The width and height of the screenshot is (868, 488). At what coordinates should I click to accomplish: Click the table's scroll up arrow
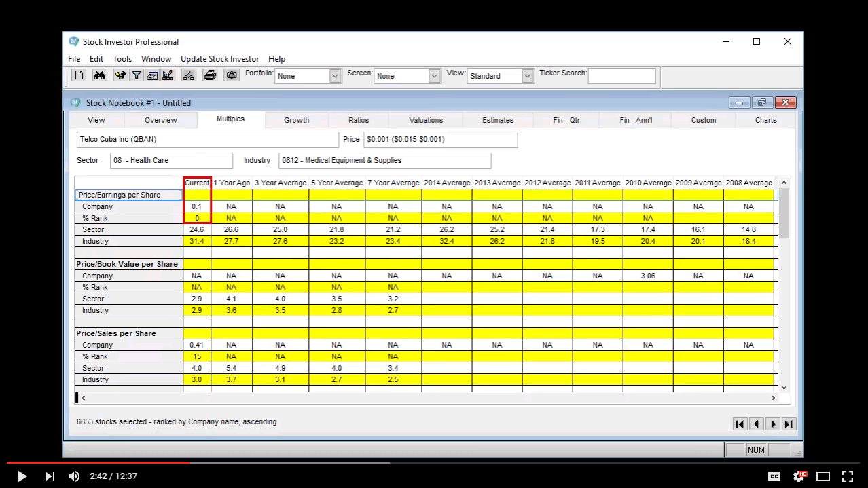pyautogui.click(x=784, y=183)
